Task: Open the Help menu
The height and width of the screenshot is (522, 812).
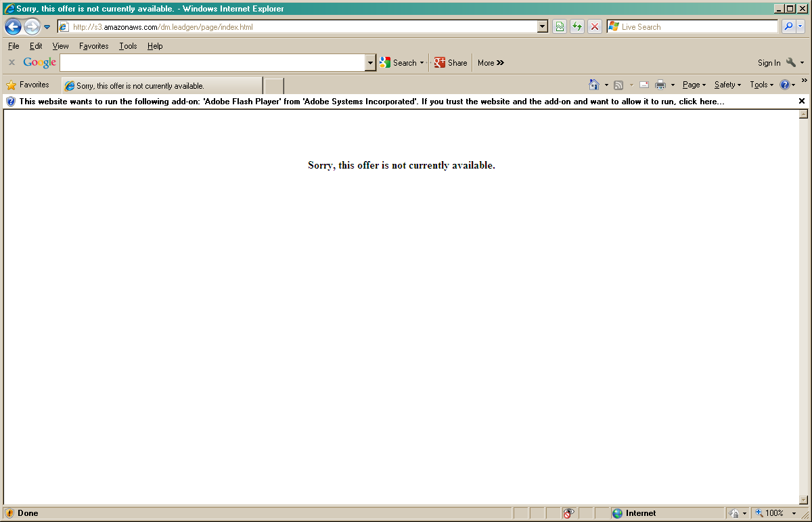Action: (x=155, y=46)
